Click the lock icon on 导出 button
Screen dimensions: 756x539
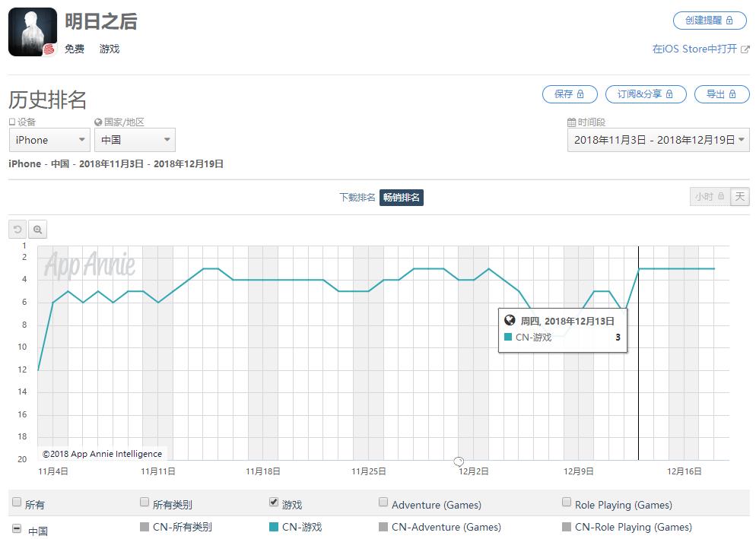[732, 94]
